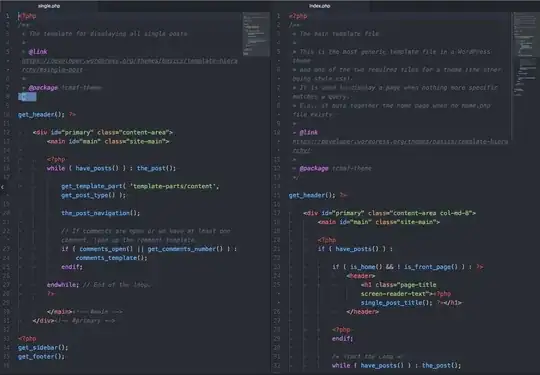Switch to the single.php tab
The width and height of the screenshot is (540, 375).
[49, 6]
